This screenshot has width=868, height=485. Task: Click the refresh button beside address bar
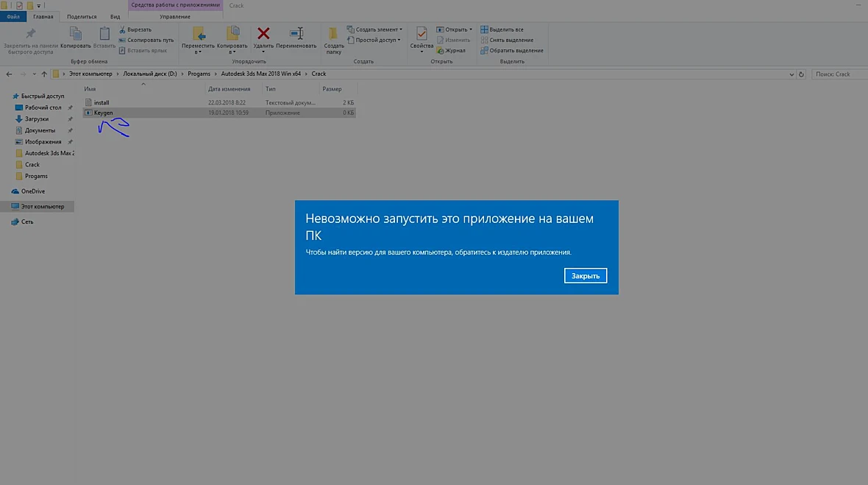(801, 74)
